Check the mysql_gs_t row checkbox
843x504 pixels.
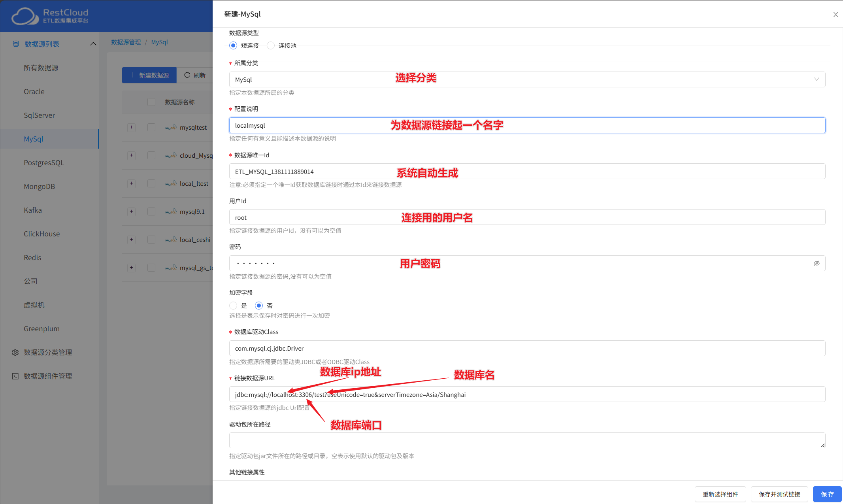[x=151, y=268]
